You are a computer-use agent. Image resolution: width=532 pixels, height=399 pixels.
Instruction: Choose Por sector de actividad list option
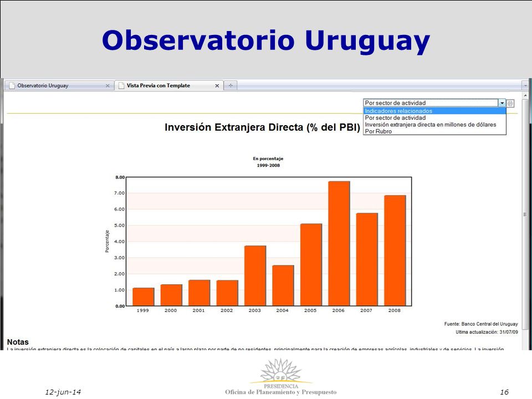tap(434, 117)
